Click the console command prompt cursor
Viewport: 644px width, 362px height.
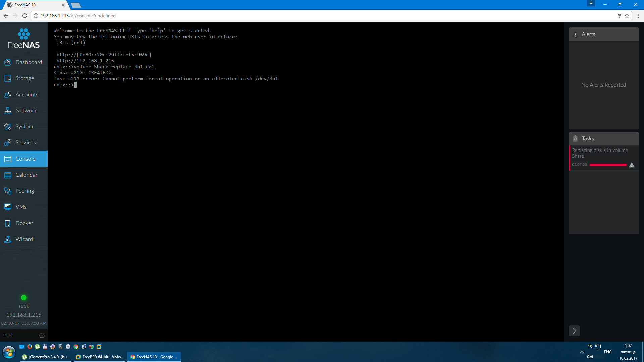[x=75, y=85]
